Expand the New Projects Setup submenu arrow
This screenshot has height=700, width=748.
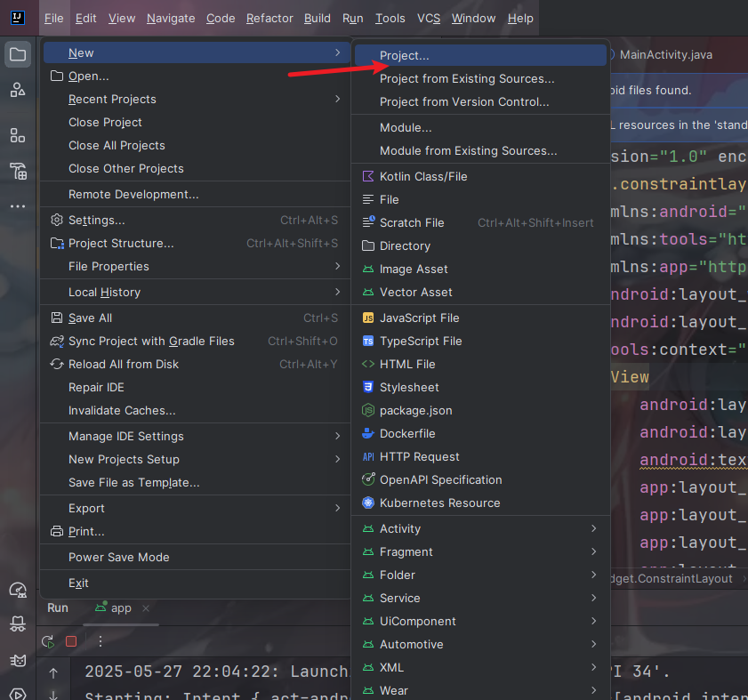(338, 459)
